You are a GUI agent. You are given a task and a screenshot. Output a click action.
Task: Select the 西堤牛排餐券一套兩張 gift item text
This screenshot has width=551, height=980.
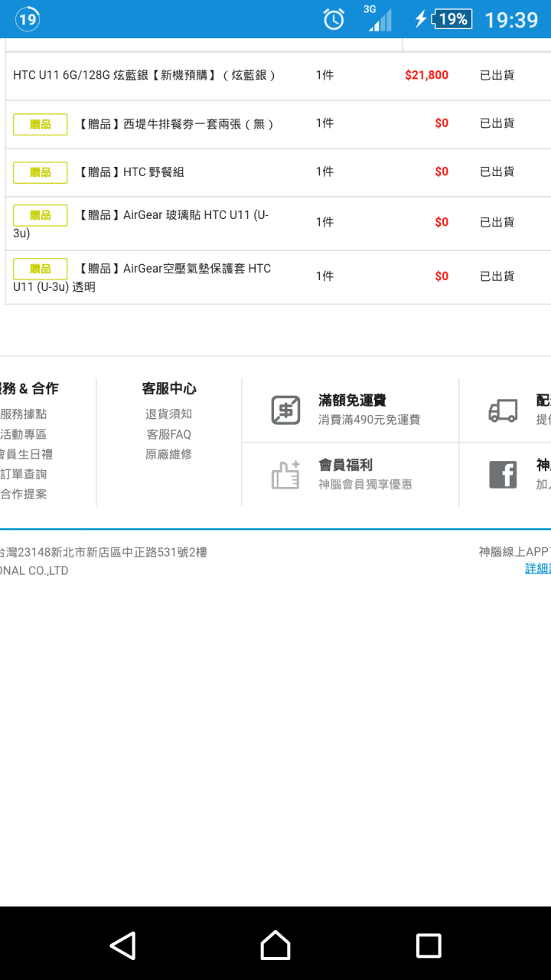[176, 124]
